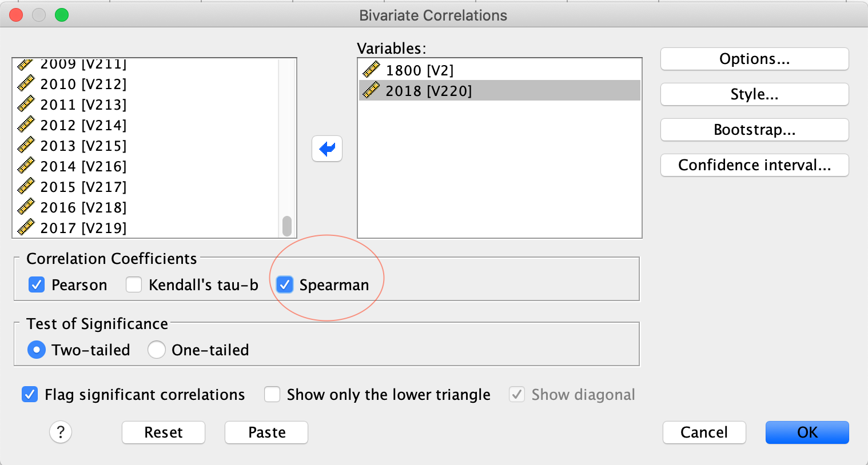Click the scale icon next to 2016 [V218]
The width and height of the screenshot is (868, 465).
click(26, 207)
